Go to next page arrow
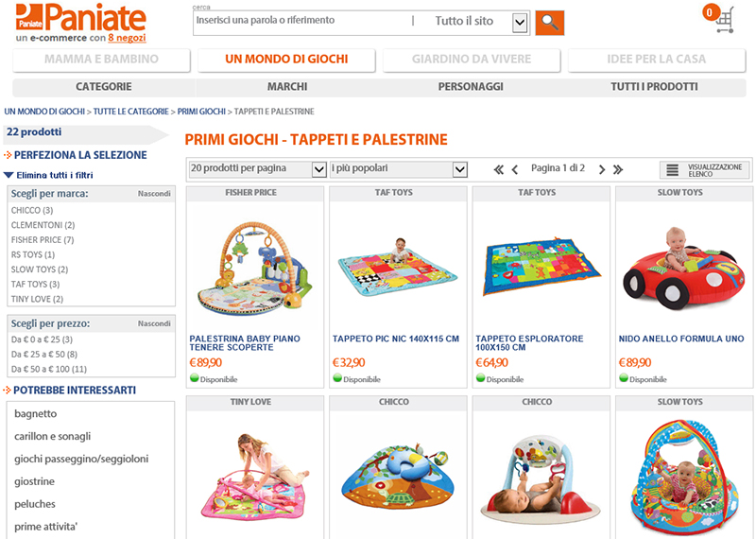Viewport: 756px width, 539px height. [x=602, y=169]
